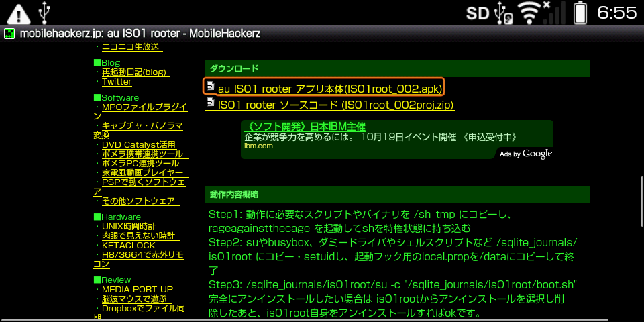644x322 pixels.
Task: Open ニコニコ生放送 sidebar link
Action: tap(132, 47)
